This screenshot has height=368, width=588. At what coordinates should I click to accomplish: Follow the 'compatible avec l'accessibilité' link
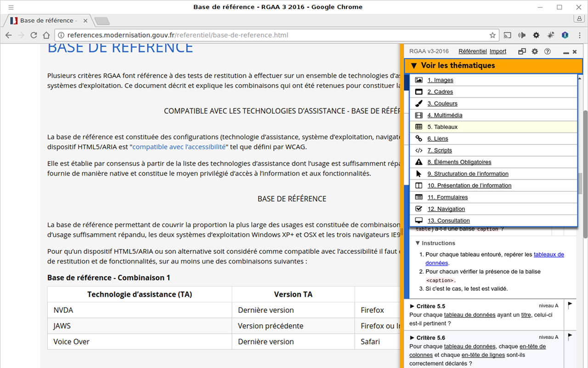coord(179,147)
